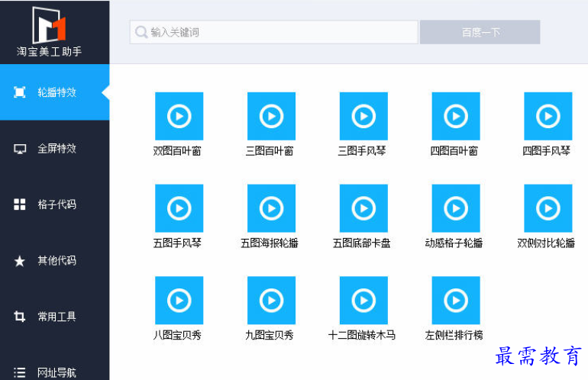The image size is (588, 380).
Task: Open the 四图百叶窗 effect tile
Action: 456,116
